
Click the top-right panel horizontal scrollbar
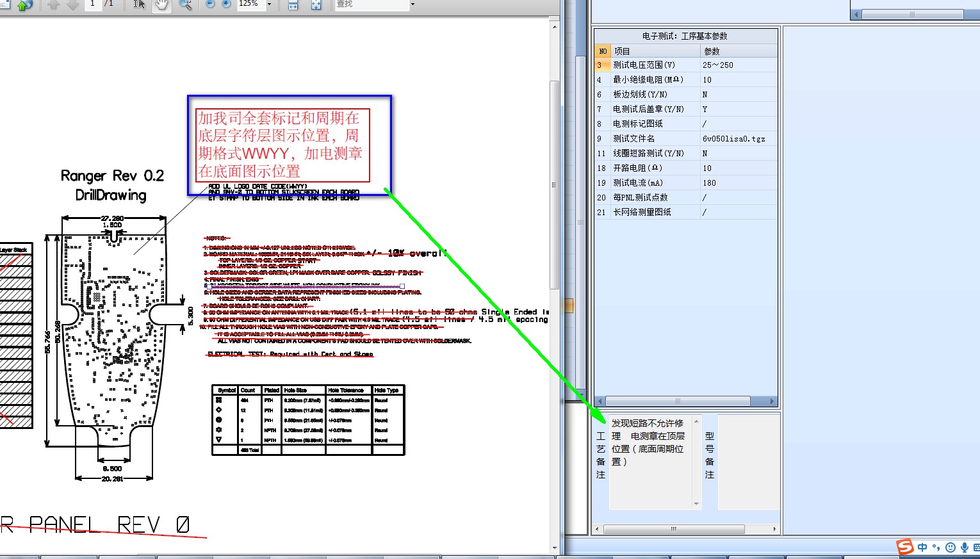point(912,14)
